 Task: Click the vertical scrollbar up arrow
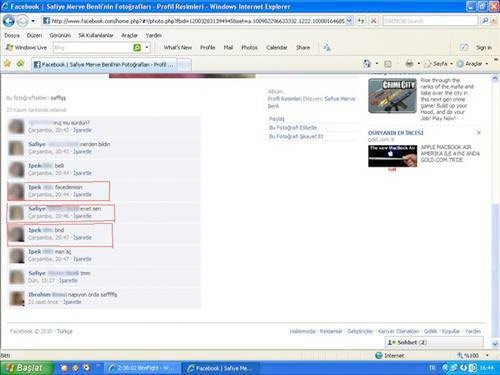[495, 79]
